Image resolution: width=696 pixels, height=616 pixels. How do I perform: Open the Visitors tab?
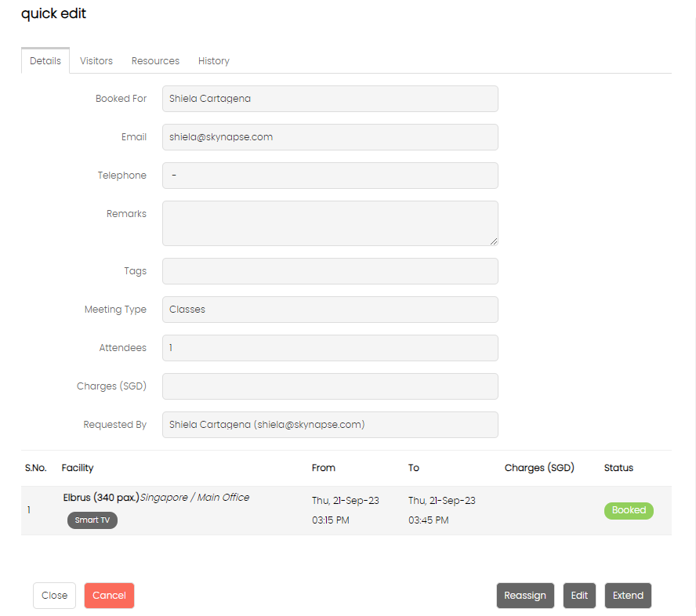click(96, 61)
